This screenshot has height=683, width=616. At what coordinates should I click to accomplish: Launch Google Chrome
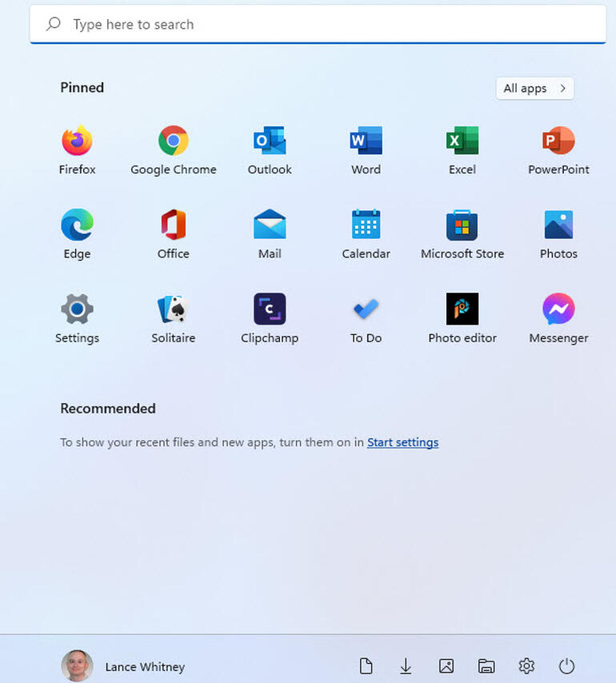pyautogui.click(x=174, y=150)
